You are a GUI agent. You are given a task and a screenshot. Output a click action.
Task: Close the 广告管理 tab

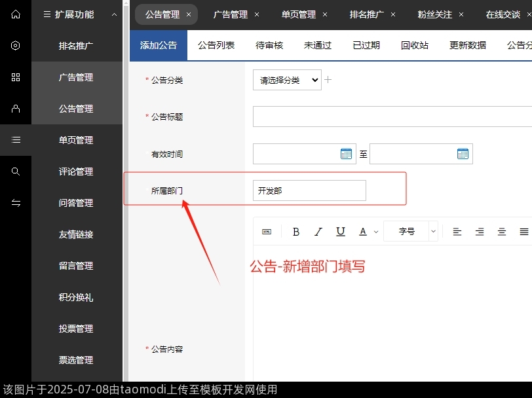click(257, 14)
